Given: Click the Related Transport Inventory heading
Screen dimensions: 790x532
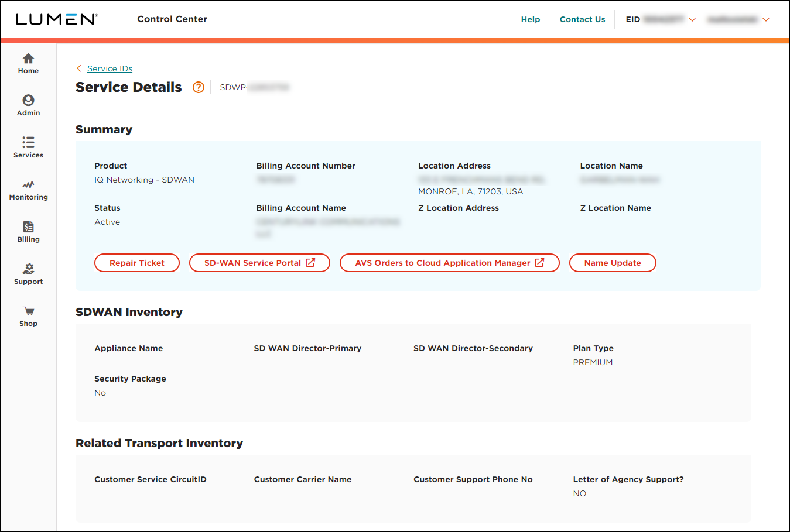Looking at the screenshot, I should (x=159, y=443).
